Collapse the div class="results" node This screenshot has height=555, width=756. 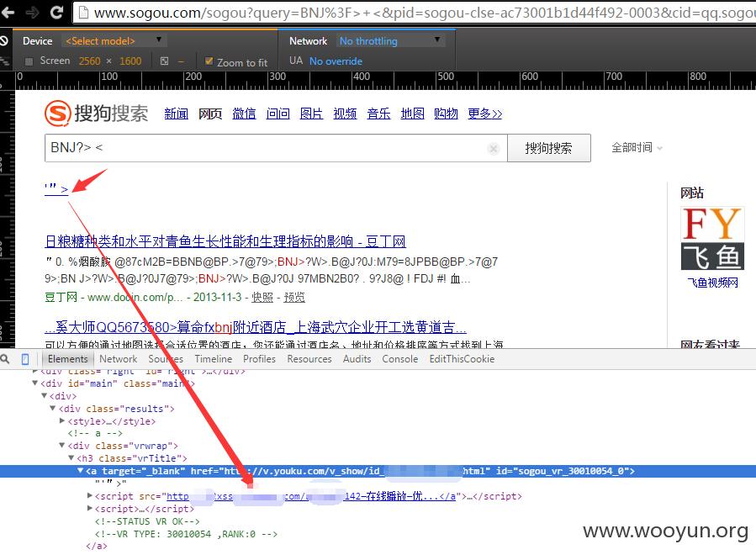click(52, 409)
